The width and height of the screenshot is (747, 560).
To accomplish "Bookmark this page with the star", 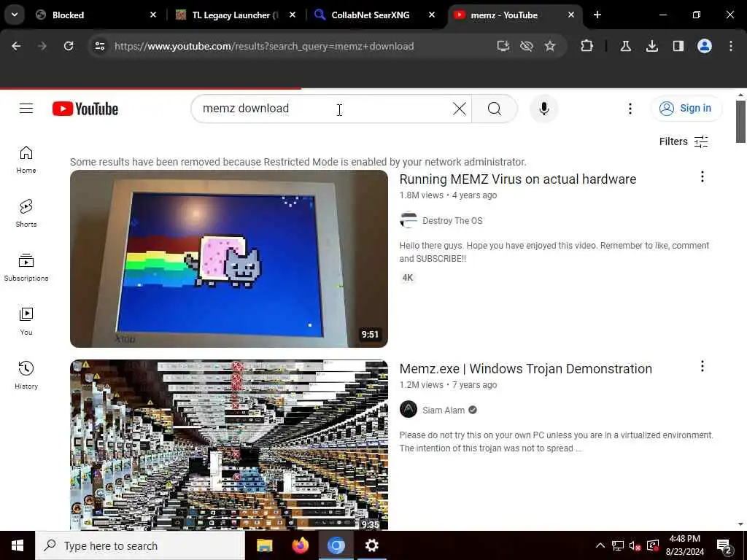I will pos(550,46).
